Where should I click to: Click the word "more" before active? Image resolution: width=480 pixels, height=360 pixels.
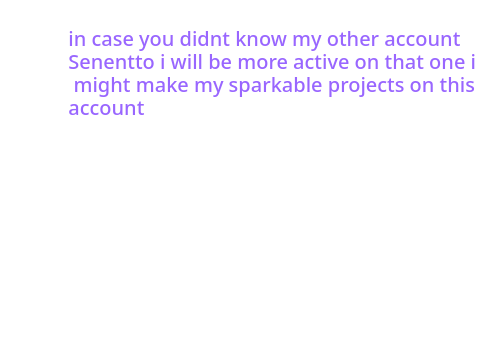click(x=263, y=63)
